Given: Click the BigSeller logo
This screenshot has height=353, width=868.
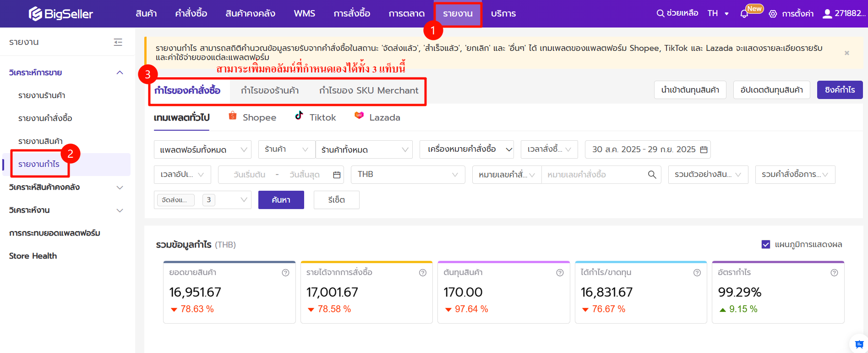Looking at the screenshot, I should [60, 14].
